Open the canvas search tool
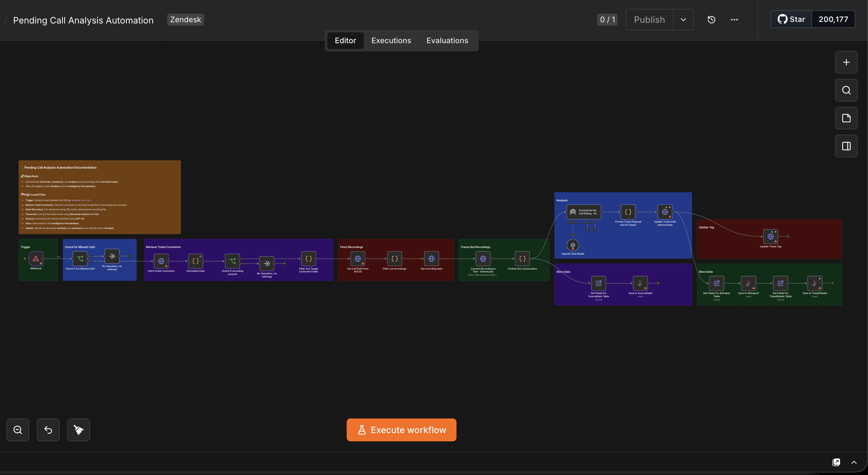 846,90
